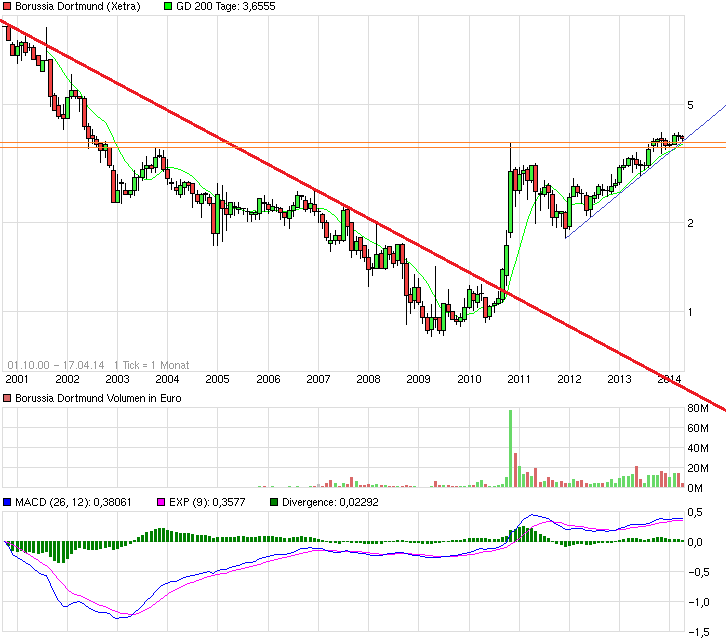The image size is (726, 640).
Task: Click the 0M volume axis label
Action: (x=695, y=488)
